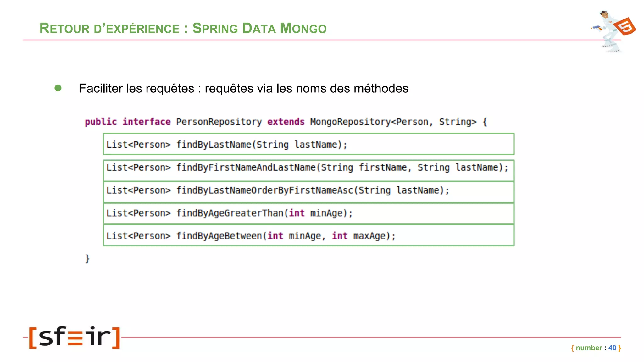Select the findByAgeBetween method line
Screen dimensions: 644x362
point(308,235)
